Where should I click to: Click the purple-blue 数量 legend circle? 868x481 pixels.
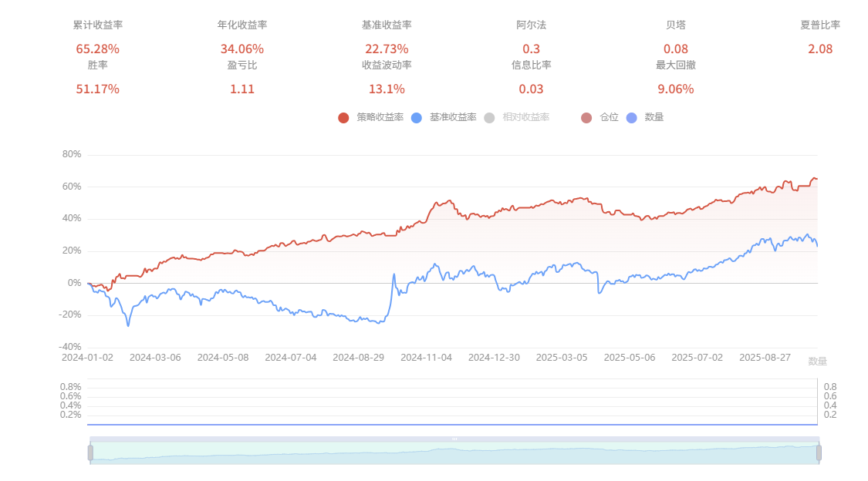632,117
